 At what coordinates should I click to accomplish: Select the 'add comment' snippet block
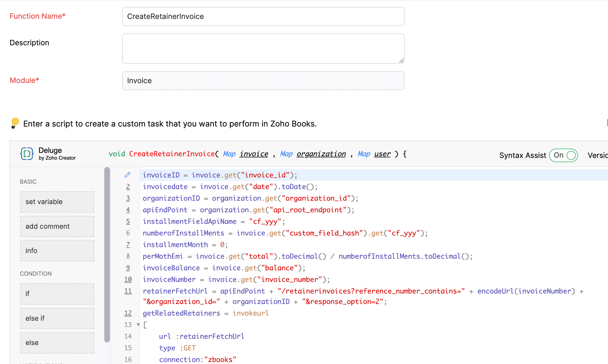click(57, 226)
